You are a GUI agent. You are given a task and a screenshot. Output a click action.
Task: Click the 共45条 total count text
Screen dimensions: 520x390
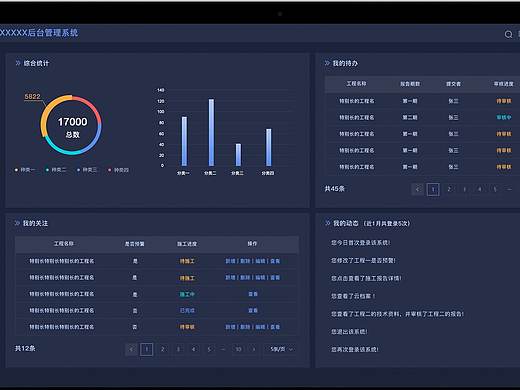pyautogui.click(x=335, y=189)
